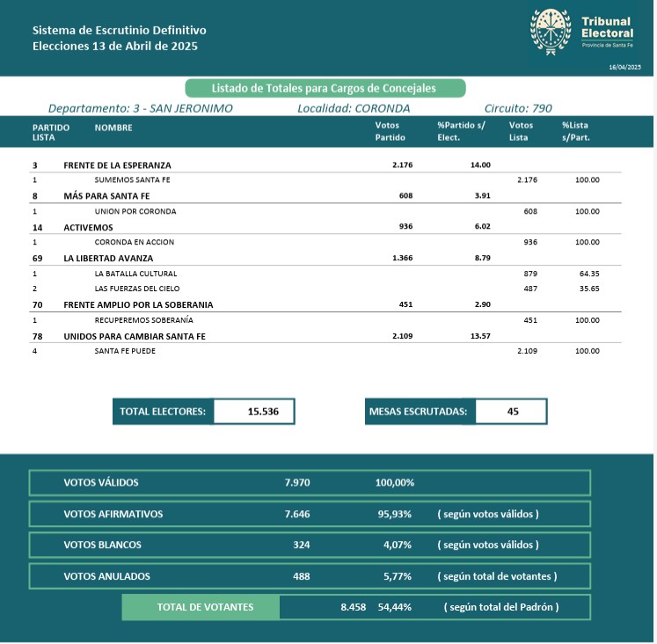The image size is (657, 644).
Task: Select the 'ACTIVEMOS' party row
Action: (325, 227)
